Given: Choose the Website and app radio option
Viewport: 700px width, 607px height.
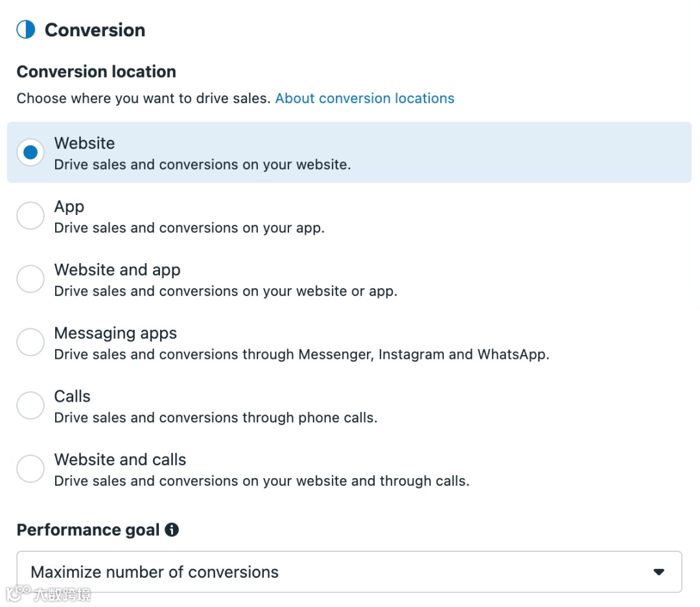Looking at the screenshot, I should point(30,279).
